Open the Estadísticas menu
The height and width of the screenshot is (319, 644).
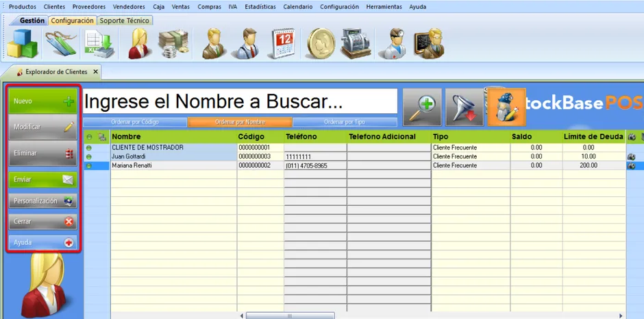coord(260,7)
